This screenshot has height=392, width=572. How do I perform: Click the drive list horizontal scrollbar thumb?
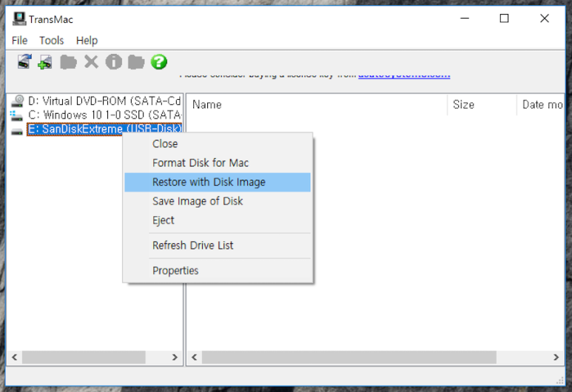tap(84, 357)
